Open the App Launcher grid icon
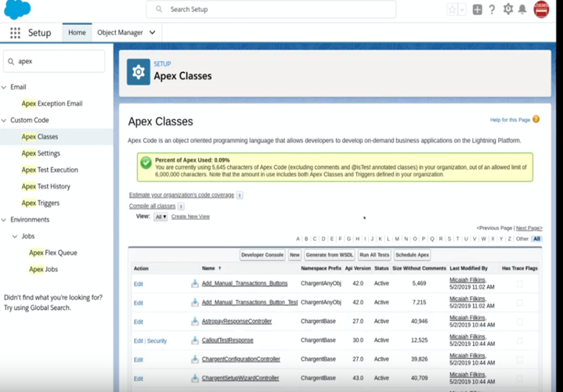The image size is (563, 392). (15, 33)
